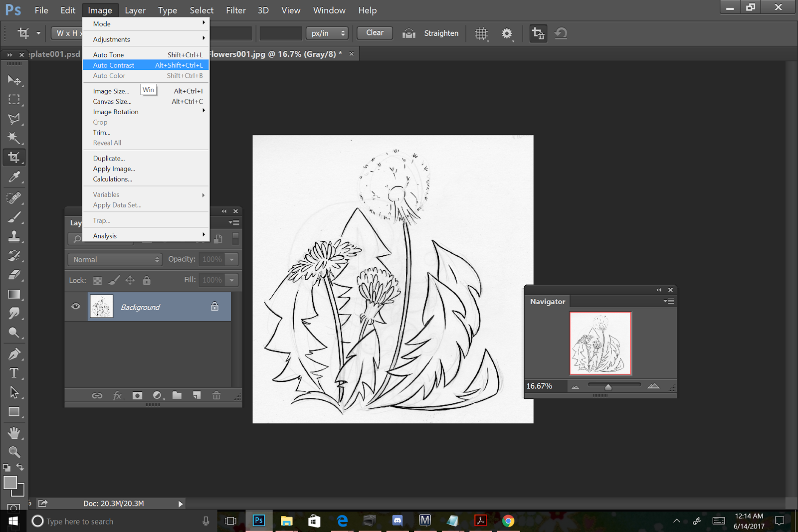Toggle lock transparent pixels
798x532 pixels.
click(98, 281)
